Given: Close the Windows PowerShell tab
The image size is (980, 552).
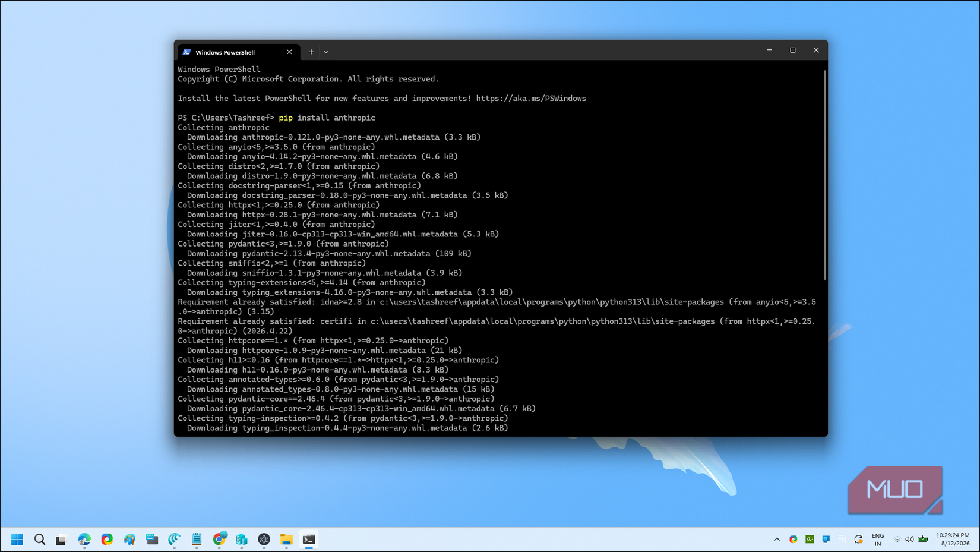Looking at the screenshot, I should coord(289,52).
